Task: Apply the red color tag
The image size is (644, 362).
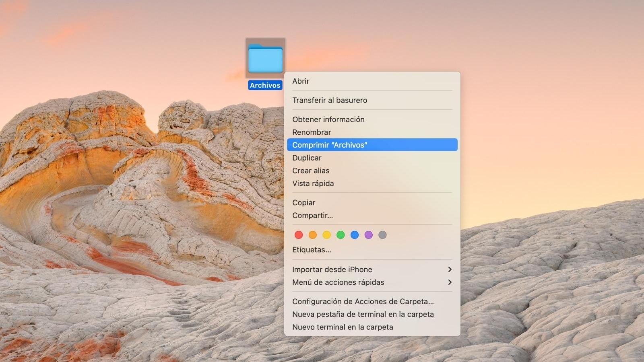Action: pos(299,235)
